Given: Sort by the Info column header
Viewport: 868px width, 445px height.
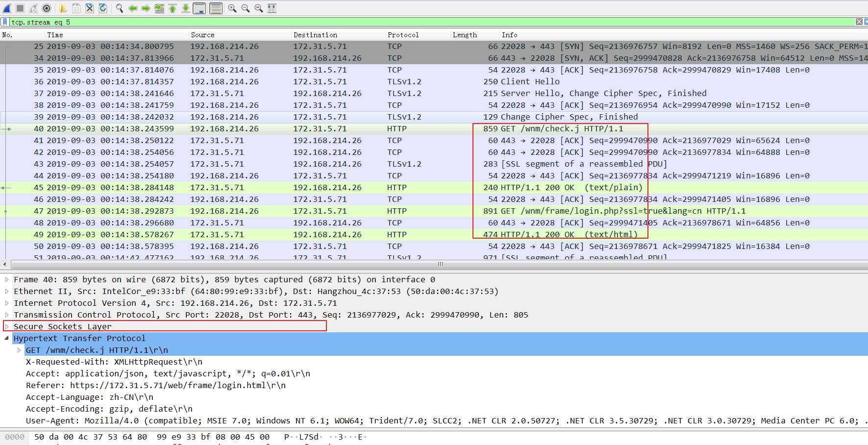Looking at the screenshot, I should click(683, 35).
